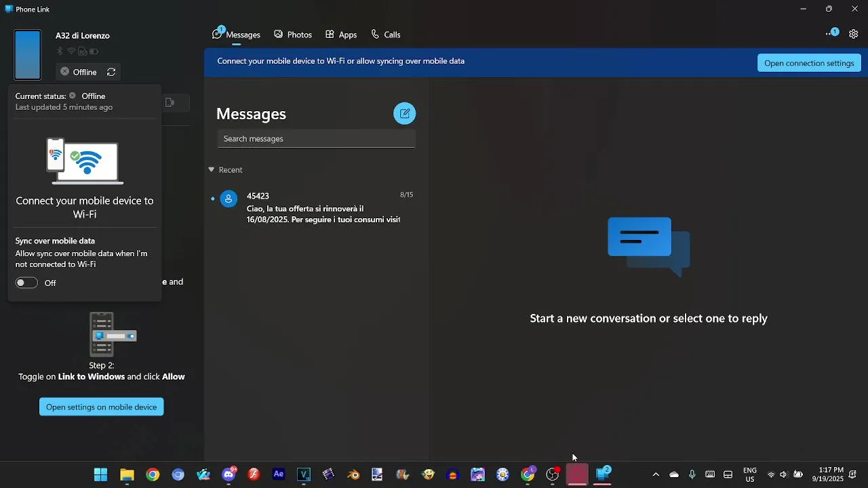Click the Offline status button
Viewport: 868px width, 488px height.
tap(79, 72)
